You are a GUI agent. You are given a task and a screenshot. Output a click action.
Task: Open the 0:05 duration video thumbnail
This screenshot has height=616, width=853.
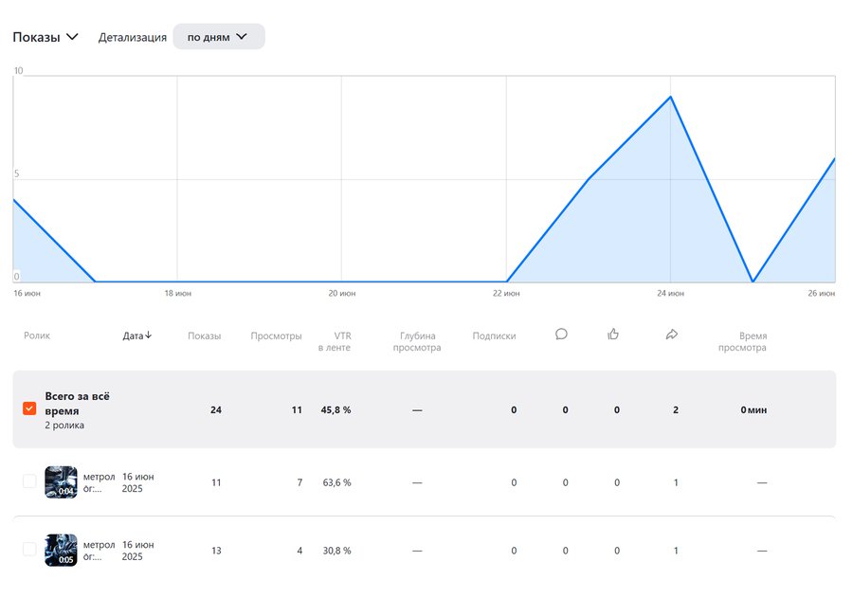point(61,550)
